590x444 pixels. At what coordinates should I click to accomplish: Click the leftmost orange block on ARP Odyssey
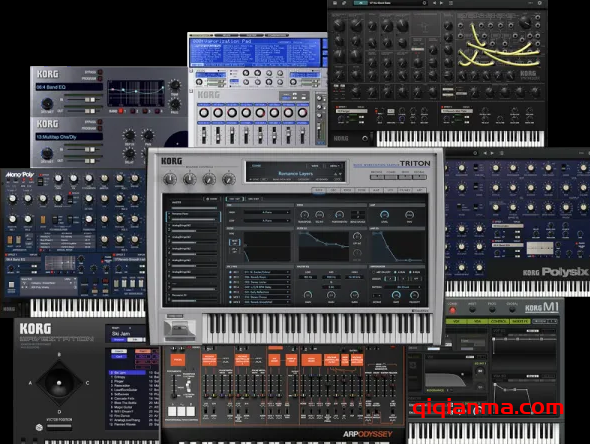177,360
